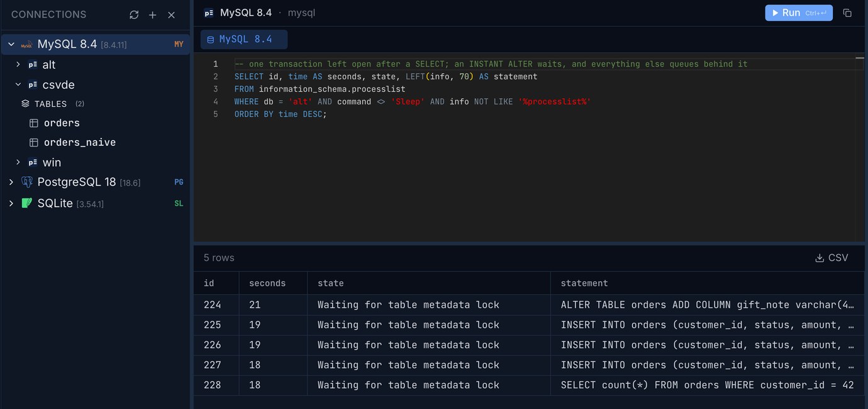Place cursor on editor line 1 comment
Screen dimensions: 868x409
pos(491,64)
